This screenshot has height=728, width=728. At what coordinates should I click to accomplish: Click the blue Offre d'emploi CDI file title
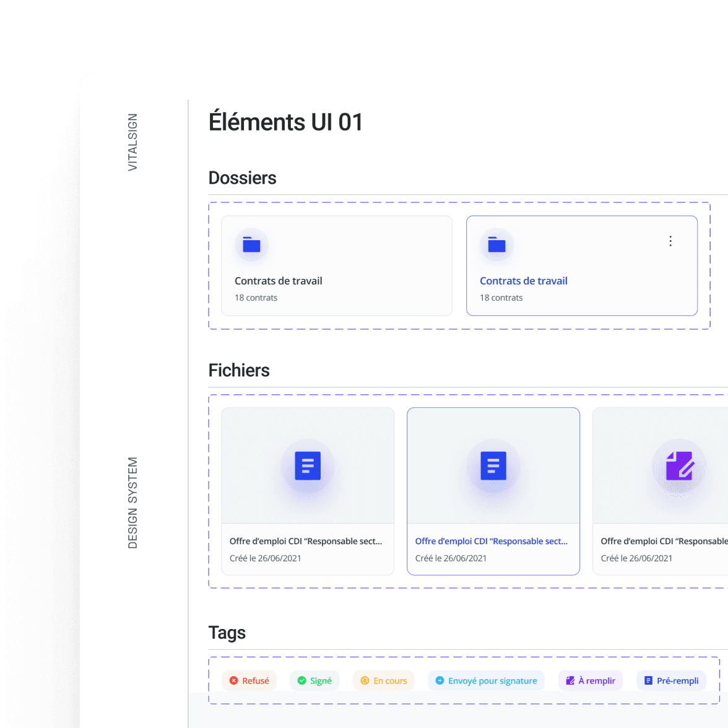pos(492,541)
